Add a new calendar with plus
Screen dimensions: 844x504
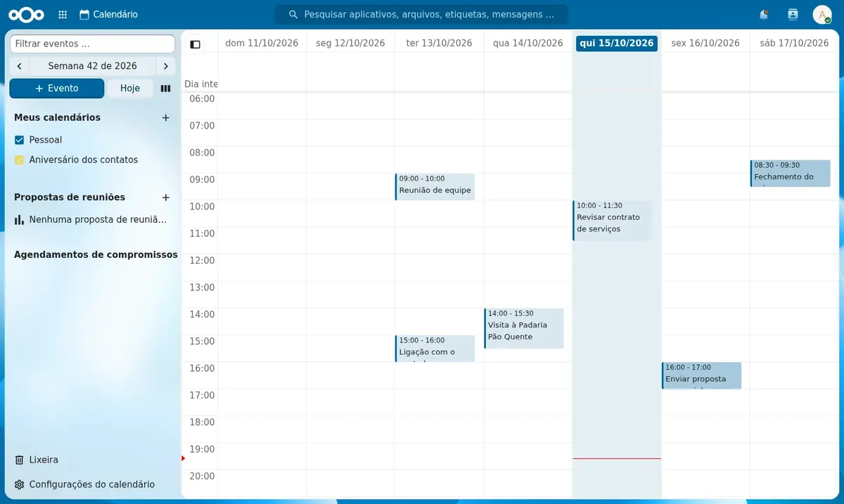pyautogui.click(x=166, y=117)
